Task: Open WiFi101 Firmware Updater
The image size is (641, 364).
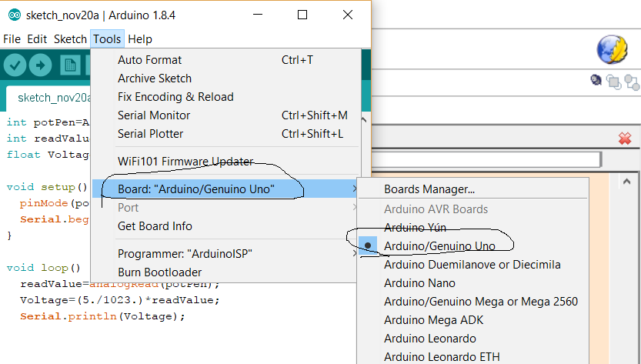Action: click(x=226, y=162)
